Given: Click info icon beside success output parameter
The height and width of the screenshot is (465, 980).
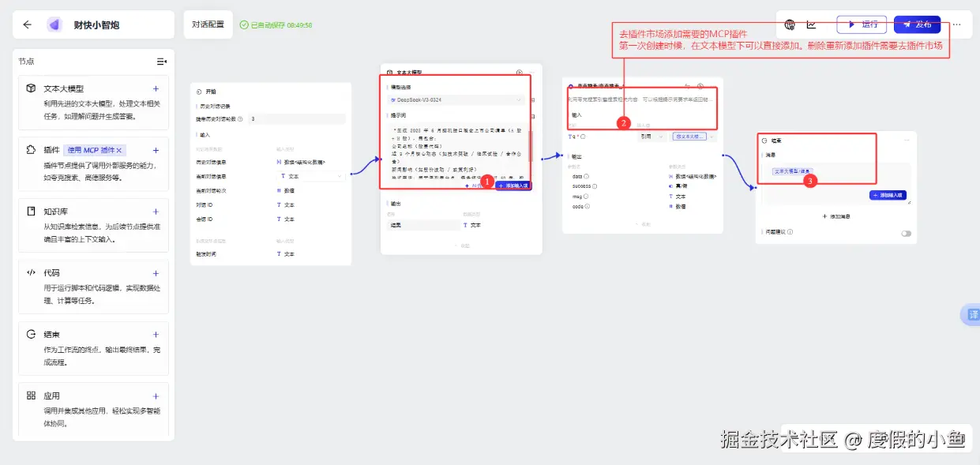Looking at the screenshot, I should [x=595, y=186].
